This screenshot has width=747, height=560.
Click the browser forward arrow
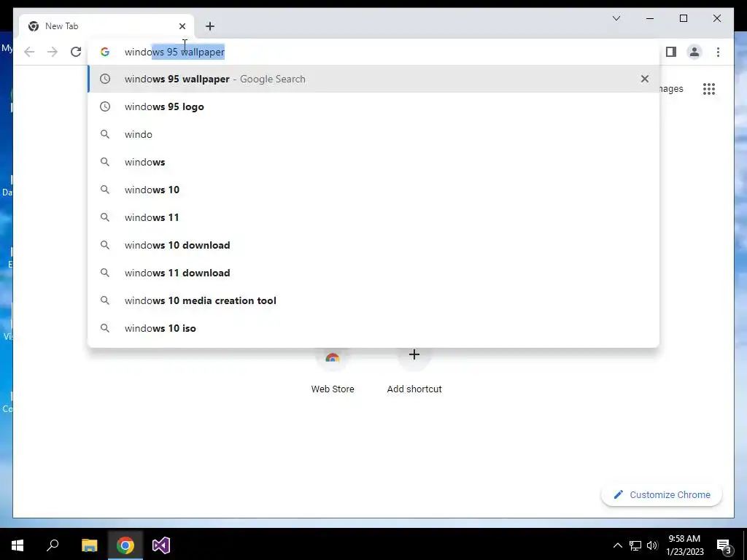[x=53, y=52]
